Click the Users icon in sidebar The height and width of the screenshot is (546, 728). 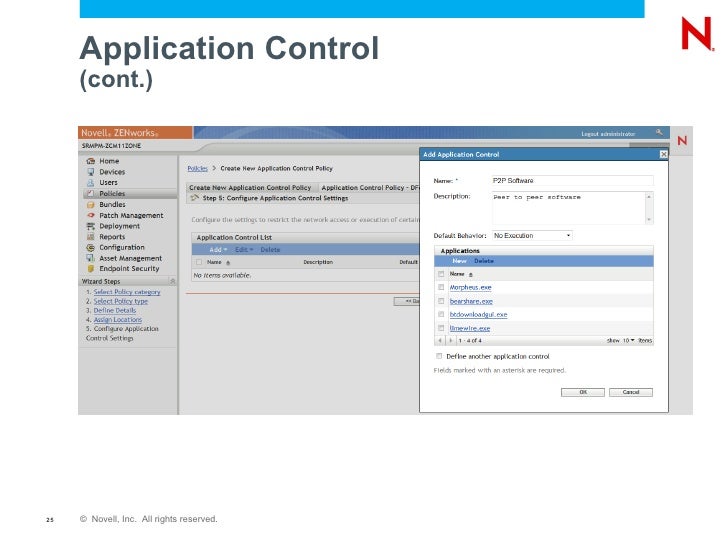(91, 182)
